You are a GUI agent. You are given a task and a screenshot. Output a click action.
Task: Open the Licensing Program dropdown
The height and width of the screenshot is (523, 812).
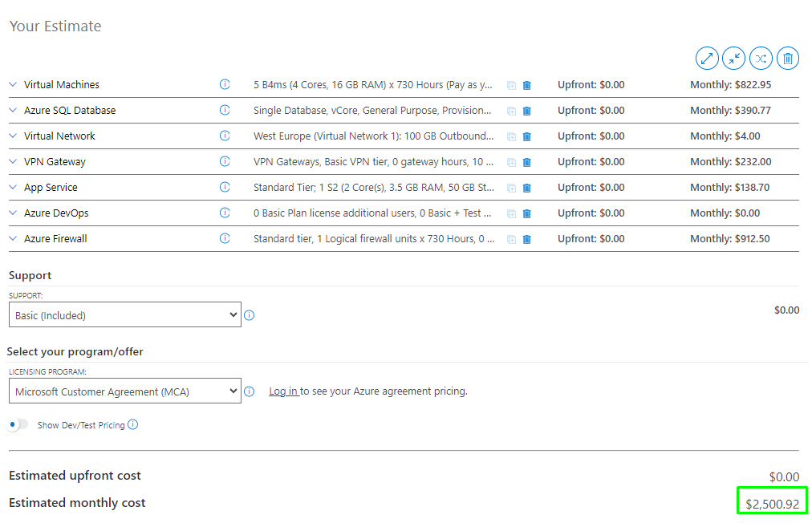click(x=125, y=391)
